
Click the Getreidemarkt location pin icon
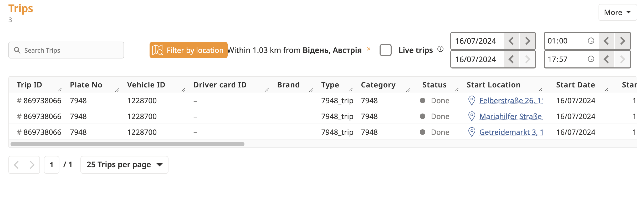(x=472, y=132)
